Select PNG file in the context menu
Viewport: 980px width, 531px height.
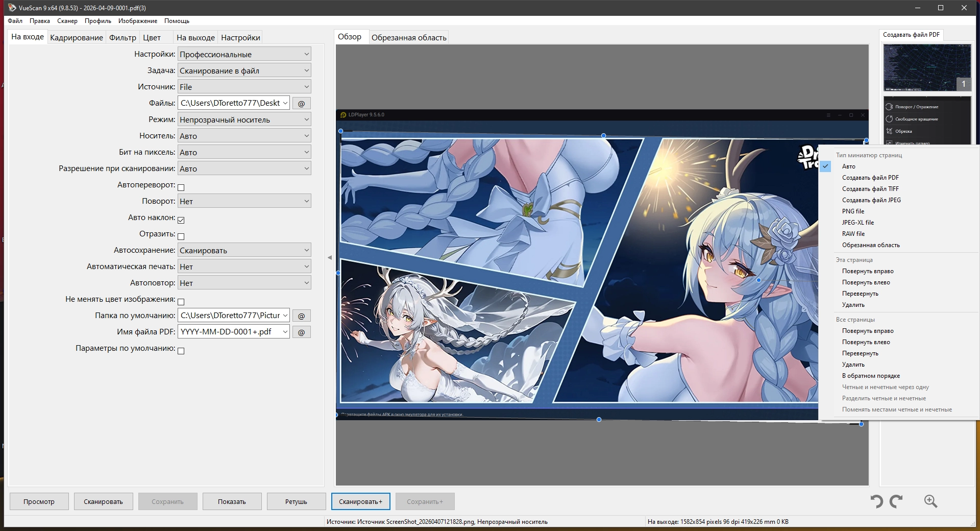tap(853, 211)
